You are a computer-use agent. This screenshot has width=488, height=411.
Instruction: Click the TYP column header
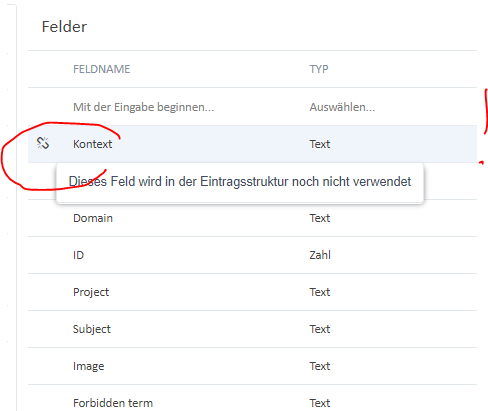pyautogui.click(x=319, y=69)
